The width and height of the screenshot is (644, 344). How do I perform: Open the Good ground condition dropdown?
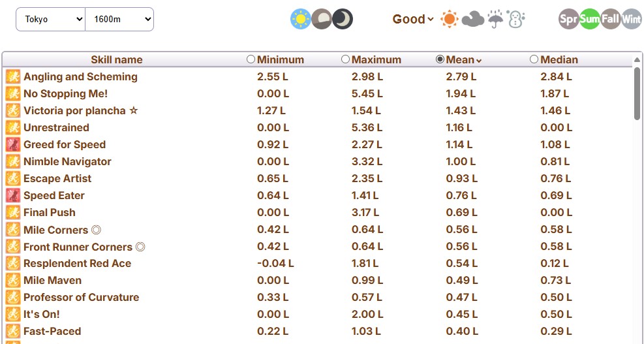413,20
